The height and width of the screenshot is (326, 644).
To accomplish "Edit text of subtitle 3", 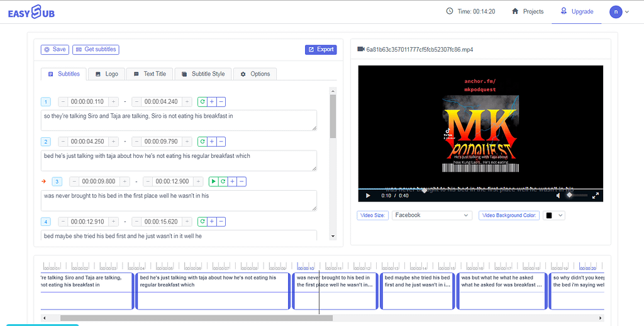I will (x=179, y=201).
